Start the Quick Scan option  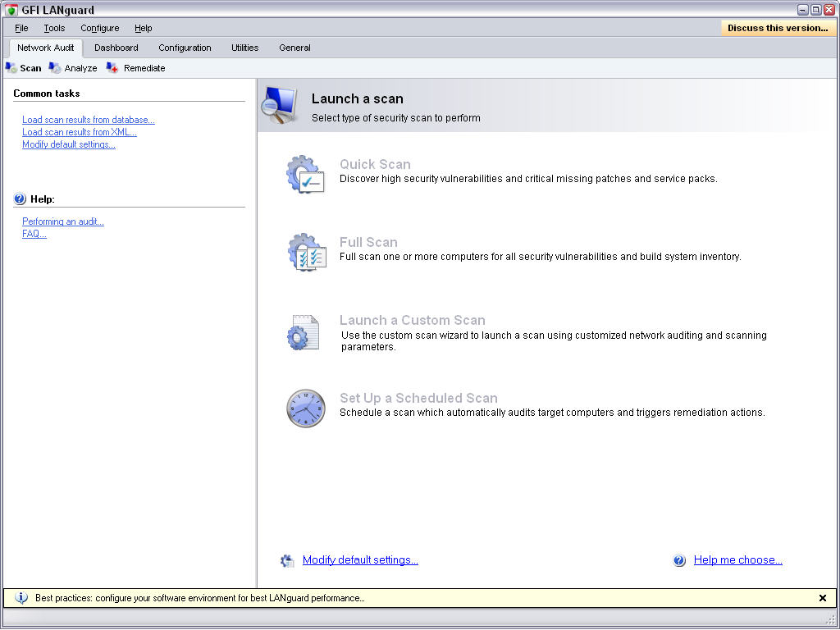coord(375,164)
